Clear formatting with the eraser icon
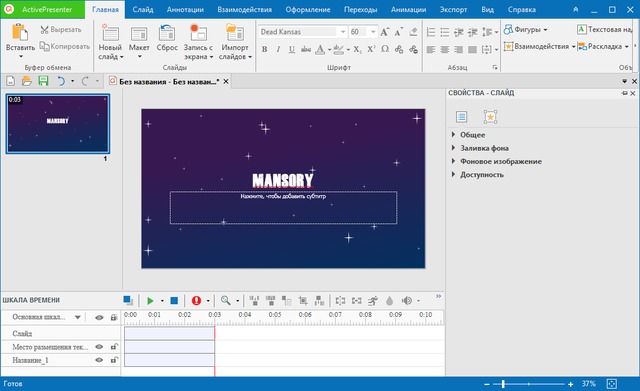This screenshot has height=391, width=640. coord(413,32)
